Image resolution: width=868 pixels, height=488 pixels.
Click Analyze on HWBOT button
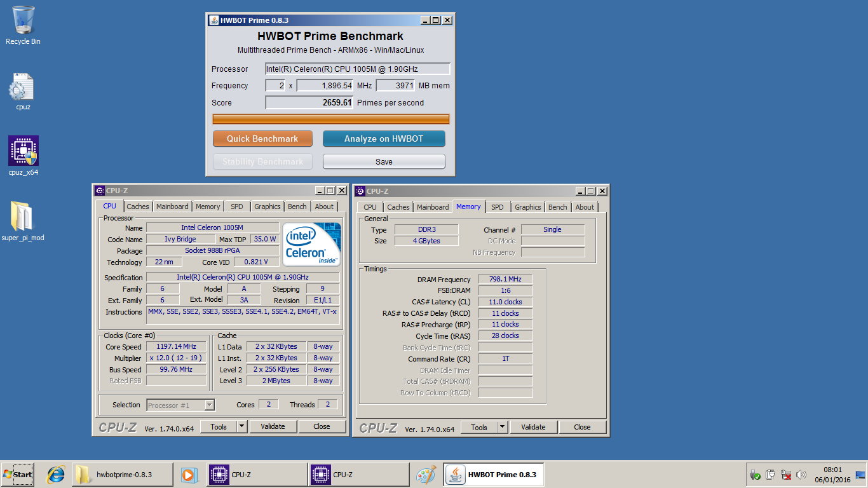pos(384,139)
